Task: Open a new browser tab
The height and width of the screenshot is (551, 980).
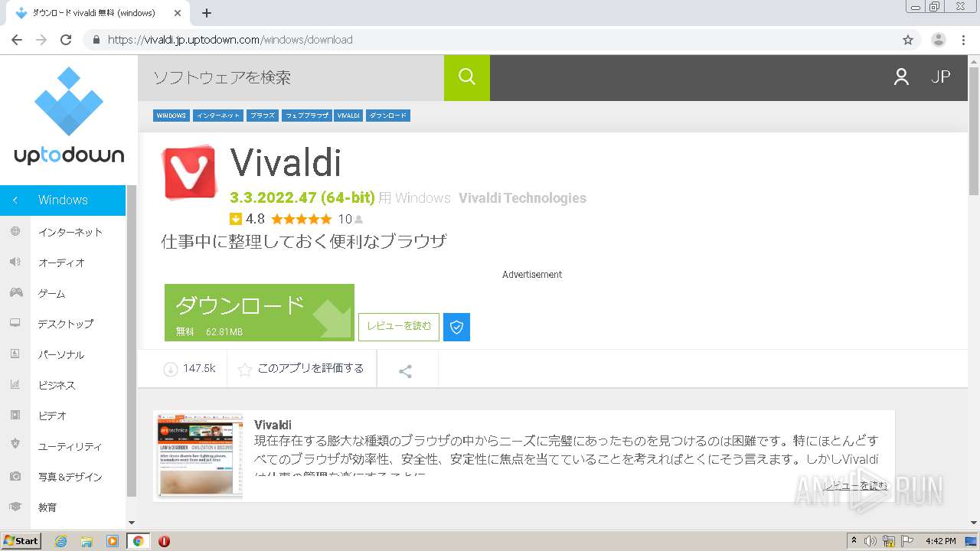Action: click(x=207, y=13)
